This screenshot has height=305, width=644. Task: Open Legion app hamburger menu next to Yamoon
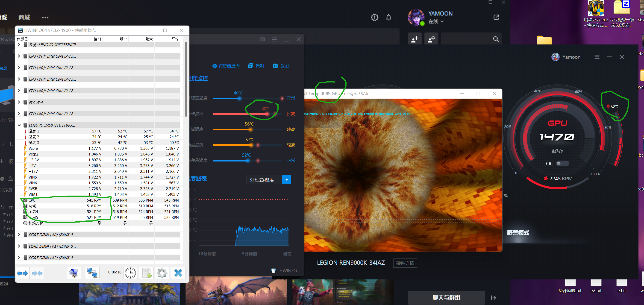[597, 57]
